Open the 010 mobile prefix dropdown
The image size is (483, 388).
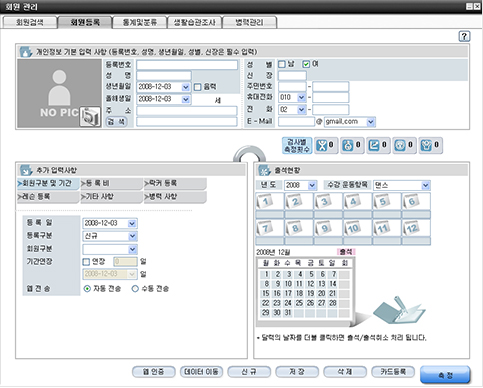tap(301, 97)
